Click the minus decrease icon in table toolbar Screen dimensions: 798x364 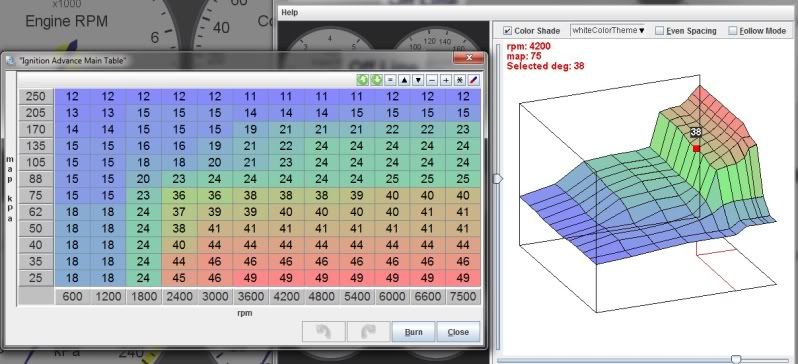(432, 80)
